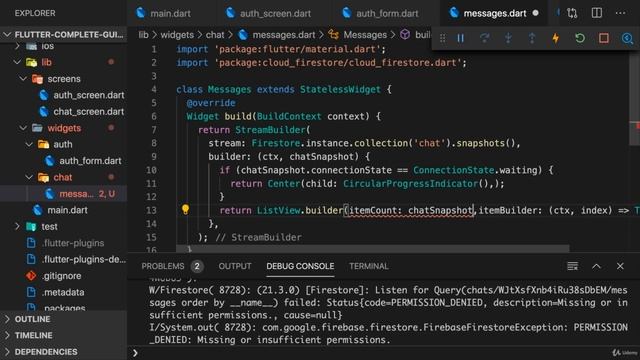Click the lightbulb quick fix on line 13
Viewport: 640px width, 360px height.
(x=185, y=209)
